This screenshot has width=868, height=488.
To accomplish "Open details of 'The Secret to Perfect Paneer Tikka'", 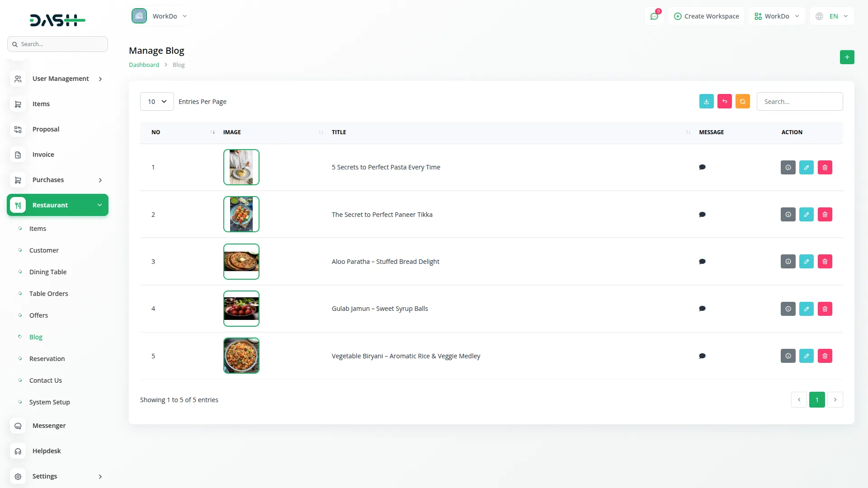I will pyautogui.click(x=788, y=214).
